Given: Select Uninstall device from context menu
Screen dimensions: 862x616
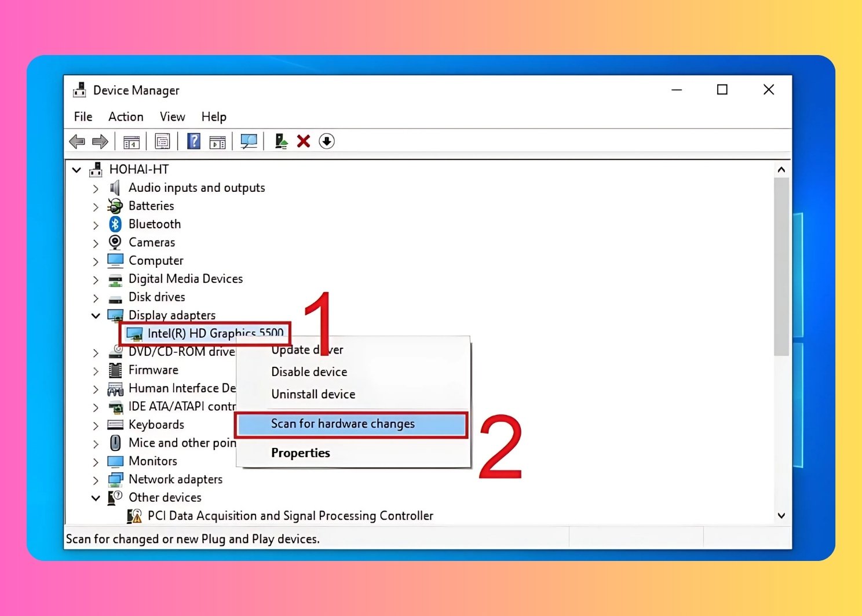Looking at the screenshot, I should [x=313, y=395].
